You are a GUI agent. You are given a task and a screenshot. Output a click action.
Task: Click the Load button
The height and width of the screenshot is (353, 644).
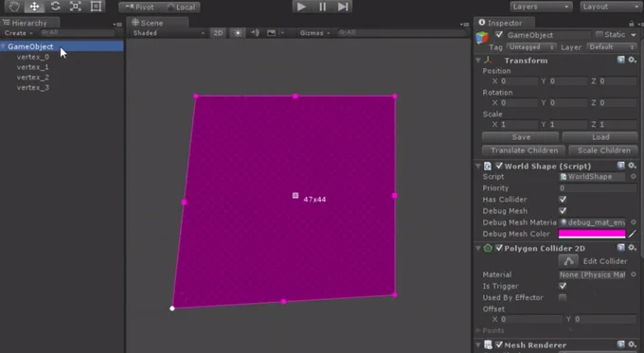pos(600,137)
